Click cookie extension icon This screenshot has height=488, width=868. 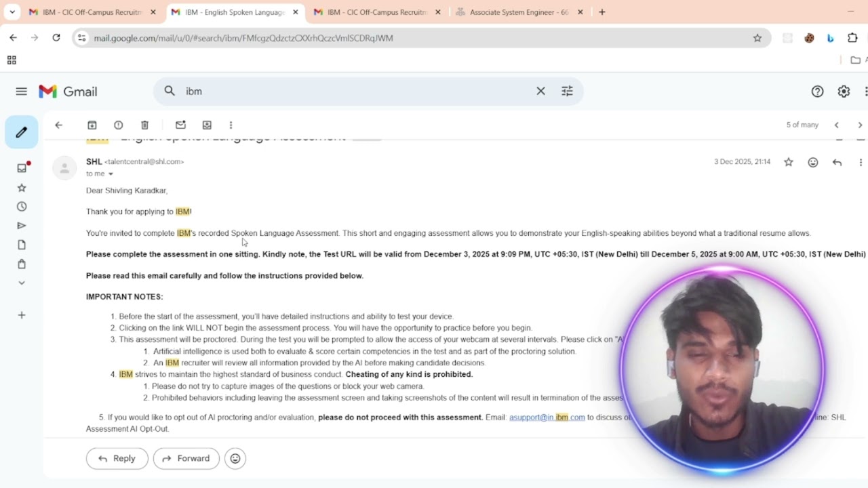point(809,38)
